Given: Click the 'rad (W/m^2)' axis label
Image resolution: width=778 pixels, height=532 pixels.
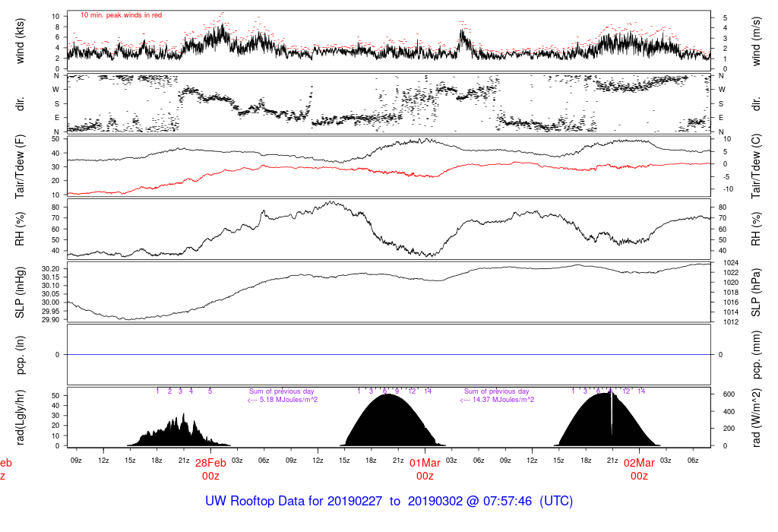Looking at the screenshot, I should click(x=756, y=417).
